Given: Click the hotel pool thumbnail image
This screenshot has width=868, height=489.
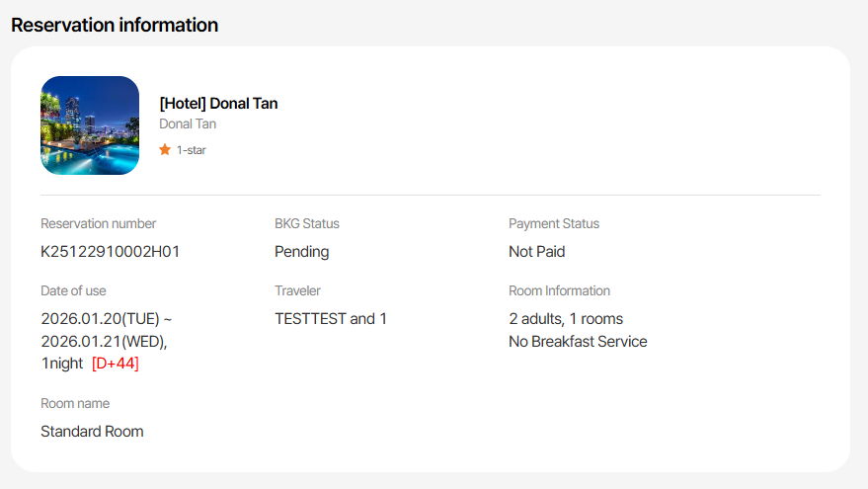Looking at the screenshot, I should (90, 125).
